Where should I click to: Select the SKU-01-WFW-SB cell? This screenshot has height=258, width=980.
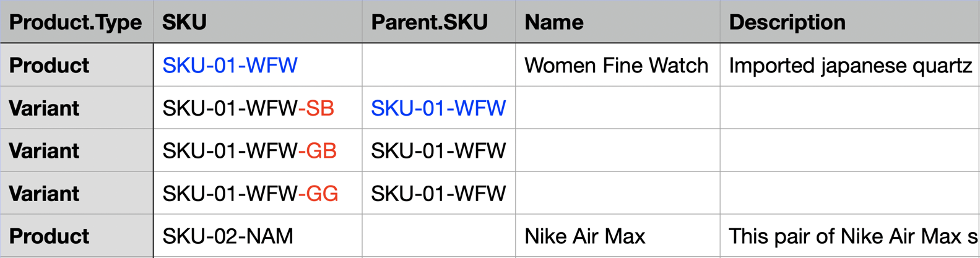[x=248, y=108]
